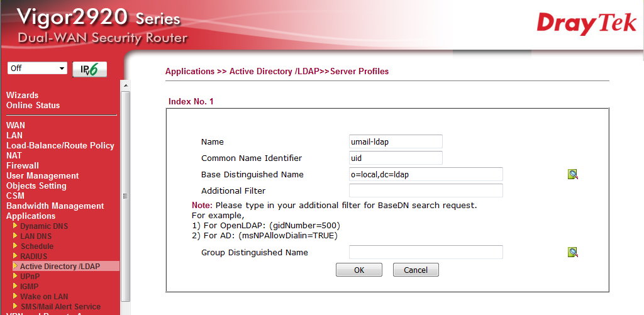Open the Schedule page
The image size is (644, 315).
[37, 246]
